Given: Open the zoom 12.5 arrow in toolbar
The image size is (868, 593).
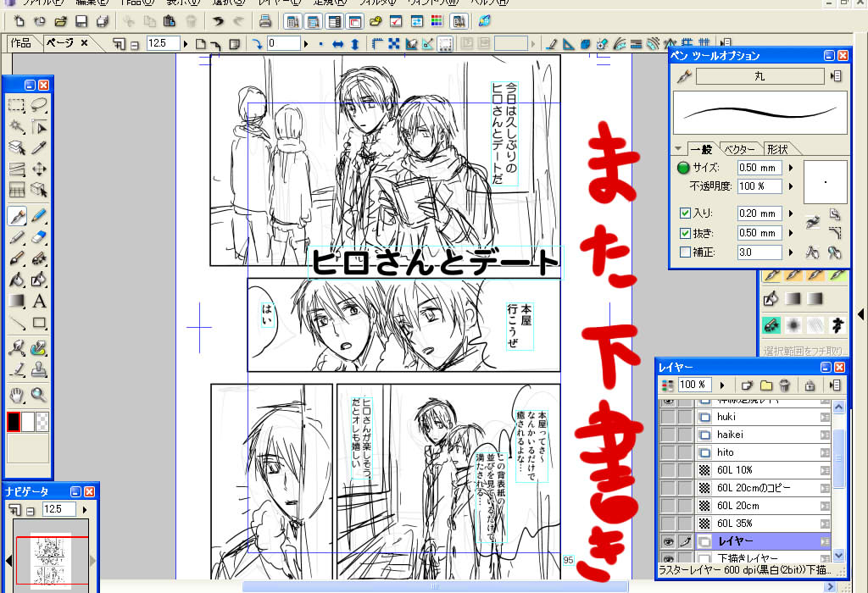Looking at the screenshot, I should tap(186, 44).
